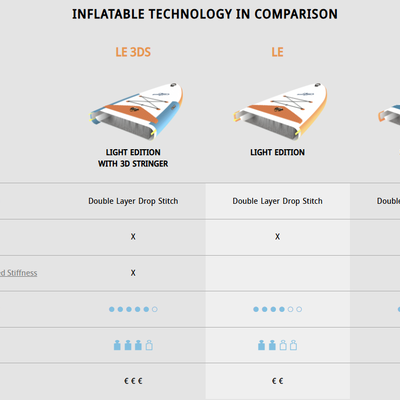The height and width of the screenshot is (400, 400).
Task: Click the X in LE 3DS second row
Action: click(133, 237)
